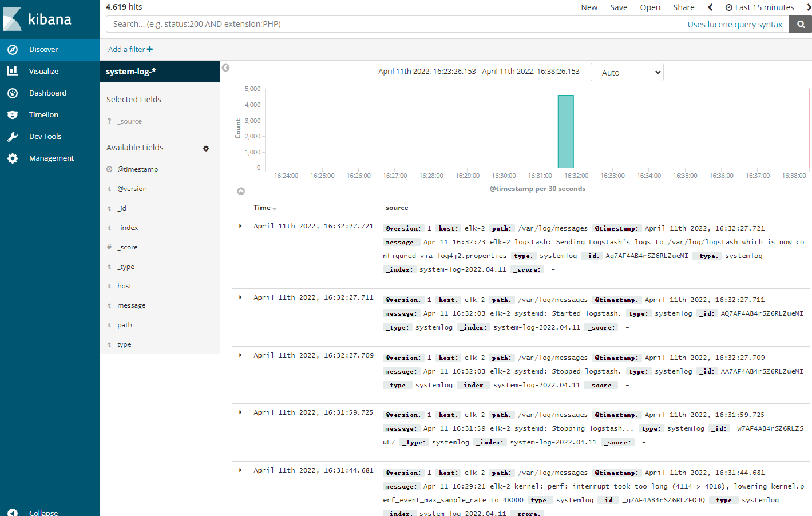Select the _type field
This screenshot has width=812, height=516.
pyautogui.click(x=126, y=267)
